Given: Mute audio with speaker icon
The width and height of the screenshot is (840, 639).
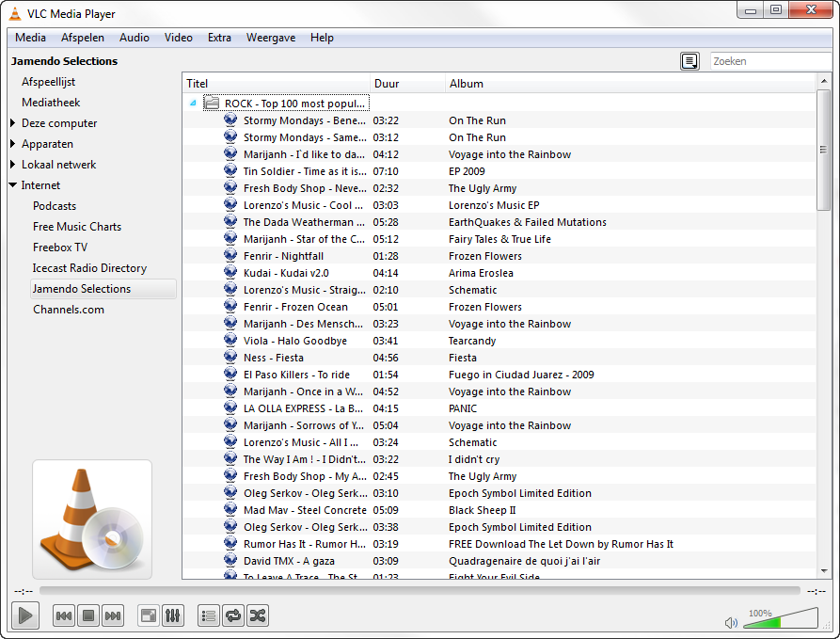Looking at the screenshot, I should (x=731, y=622).
